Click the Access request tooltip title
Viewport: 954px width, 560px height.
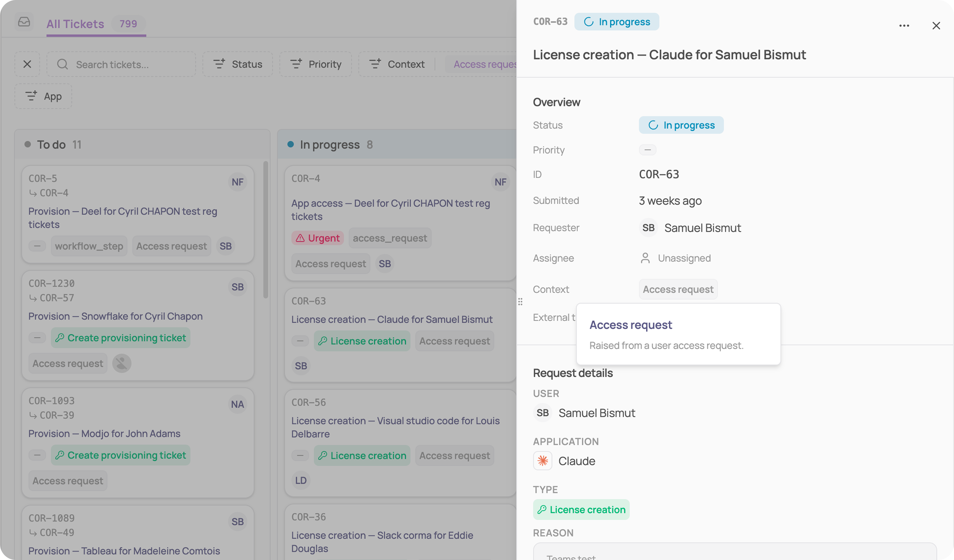[x=631, y=325]
